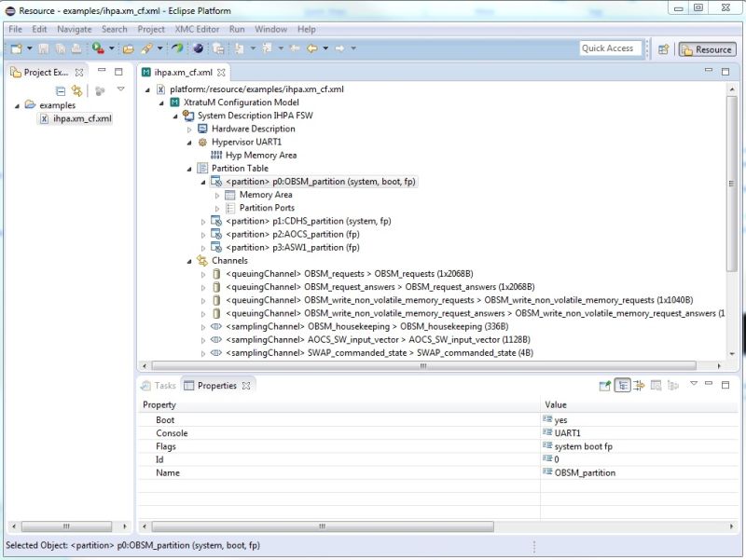Image resolution: width=746 pixels, height=560 pixels.
Task: Click the Print toolbar icon
Action: [x=76, y=48]
